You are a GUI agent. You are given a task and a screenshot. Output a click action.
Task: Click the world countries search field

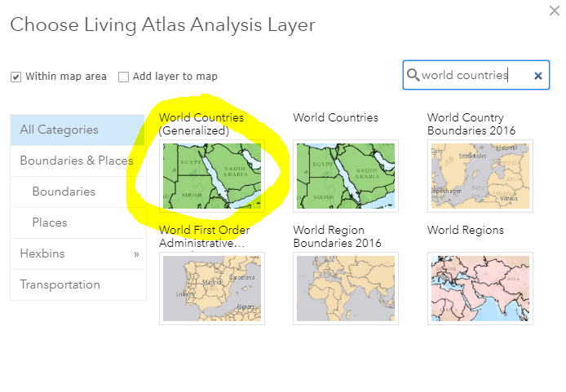(476, 75)
